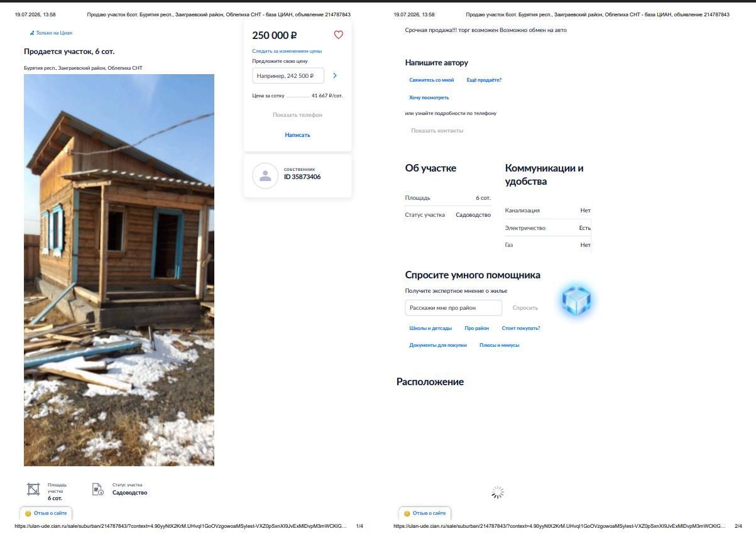Click the page 2/4 footer URL
The height and width of the screenshot is (536, 756).
point(559,526)
